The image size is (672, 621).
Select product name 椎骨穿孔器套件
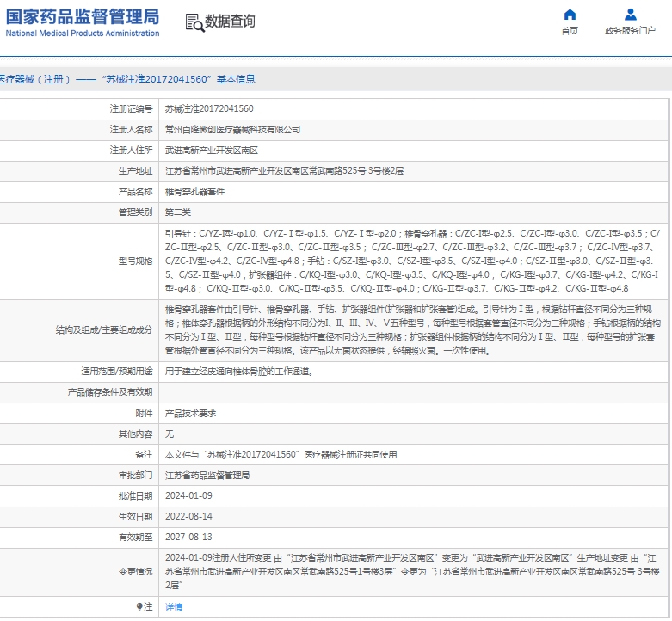195,192
